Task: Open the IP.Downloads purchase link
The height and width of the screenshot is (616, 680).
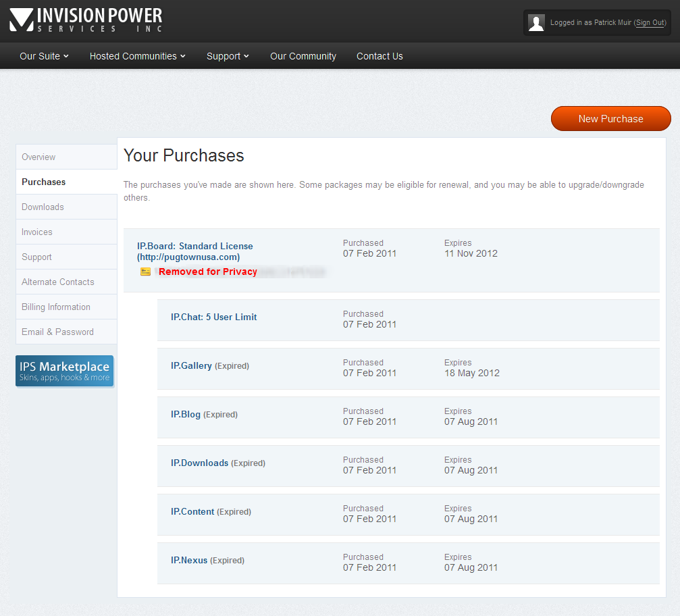Action: (199, 463)
